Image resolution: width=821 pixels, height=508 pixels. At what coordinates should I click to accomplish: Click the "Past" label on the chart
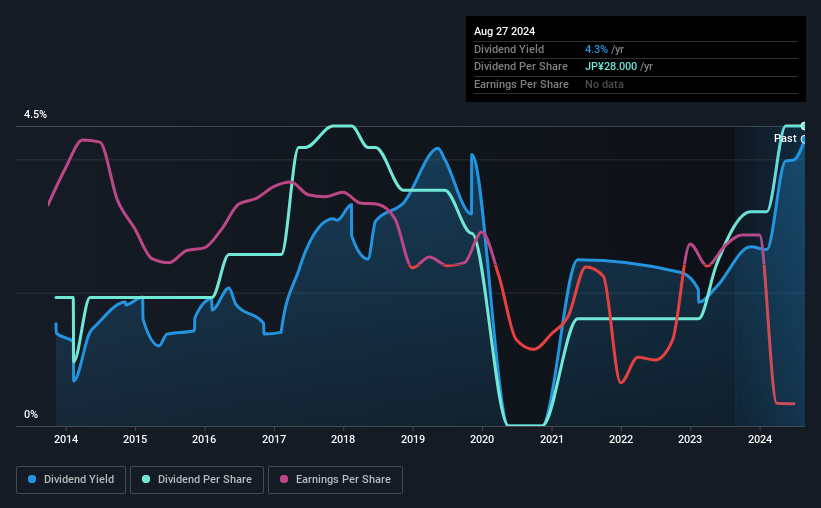[785, 138]
